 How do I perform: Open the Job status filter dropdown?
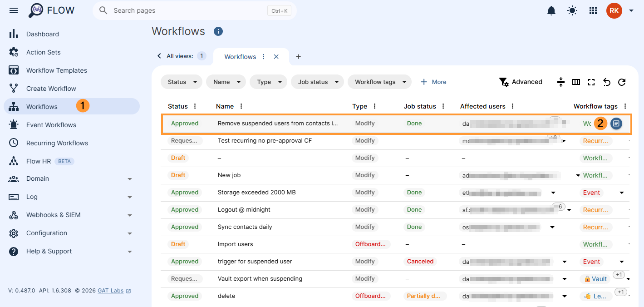[317, 82]
